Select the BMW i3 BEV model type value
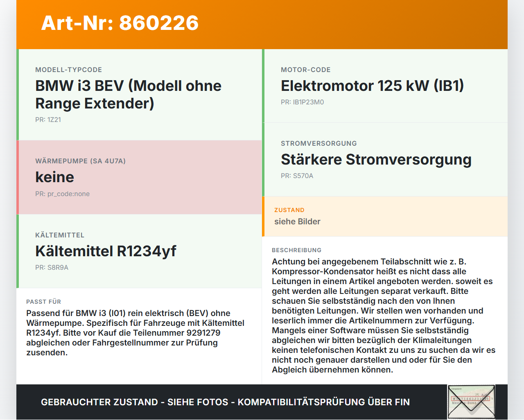 click(x=128, y=95)
